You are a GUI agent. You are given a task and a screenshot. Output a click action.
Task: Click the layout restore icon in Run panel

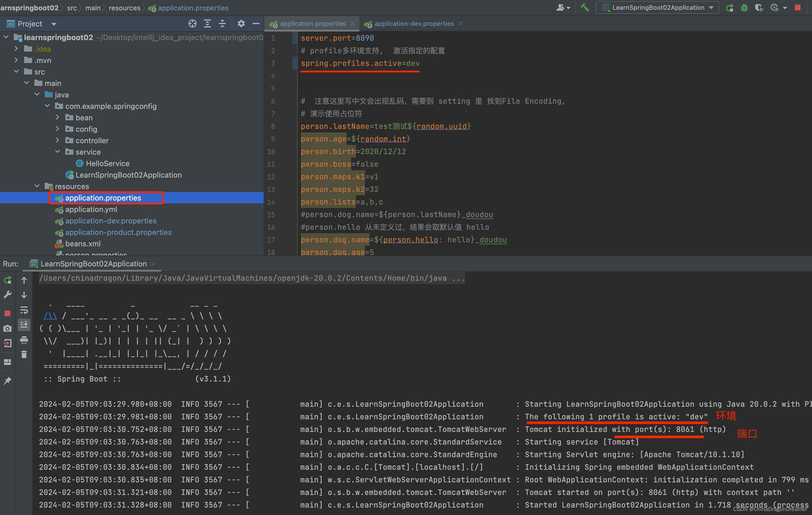tap(7, 362)
